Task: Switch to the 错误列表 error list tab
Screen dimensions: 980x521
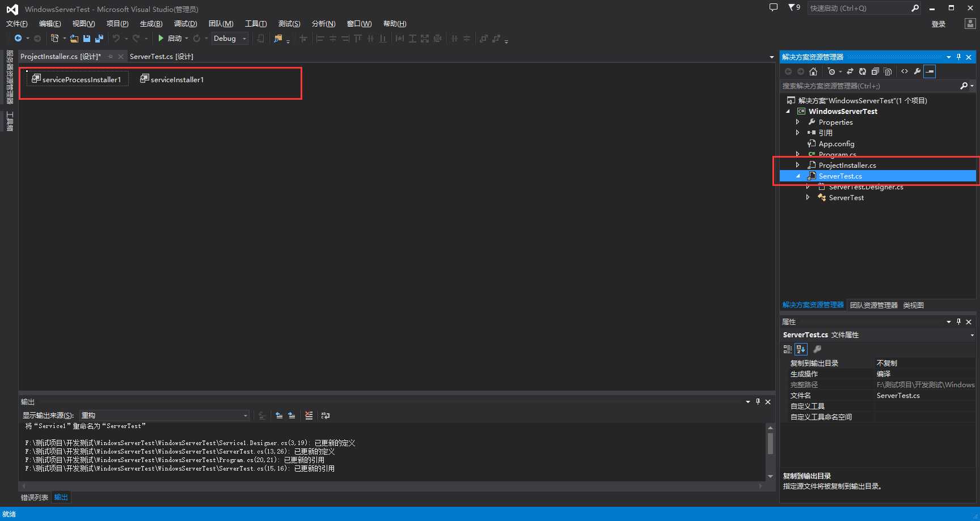Action: [35, 498]
